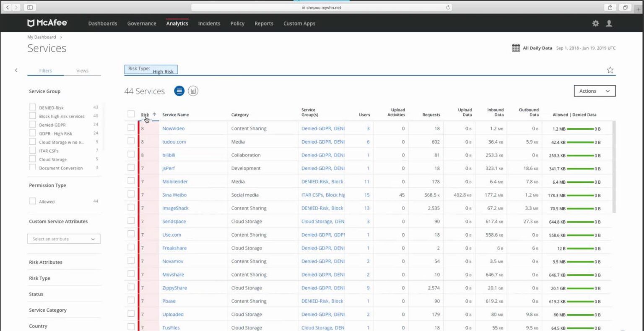Reload the page in browser
The image size is (644, 331).
click(x=448, y=7)
